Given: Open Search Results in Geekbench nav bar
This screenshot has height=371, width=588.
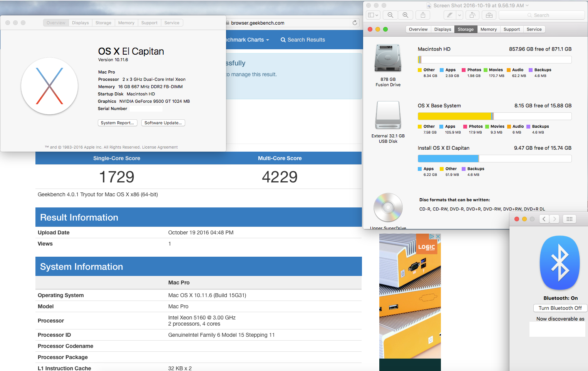Looking at the screenshot, I should point(303,40).
